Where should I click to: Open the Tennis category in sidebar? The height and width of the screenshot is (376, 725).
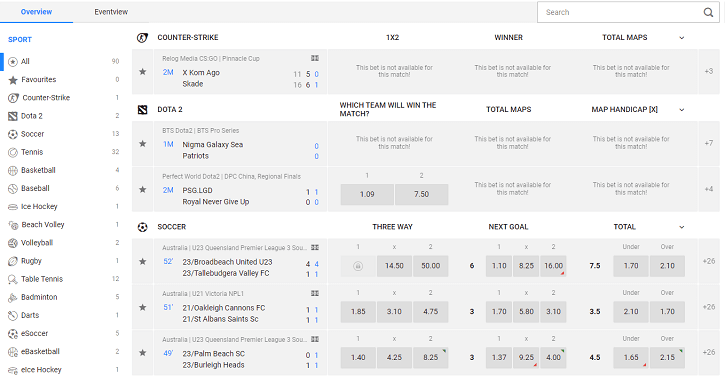pos(32,152)
